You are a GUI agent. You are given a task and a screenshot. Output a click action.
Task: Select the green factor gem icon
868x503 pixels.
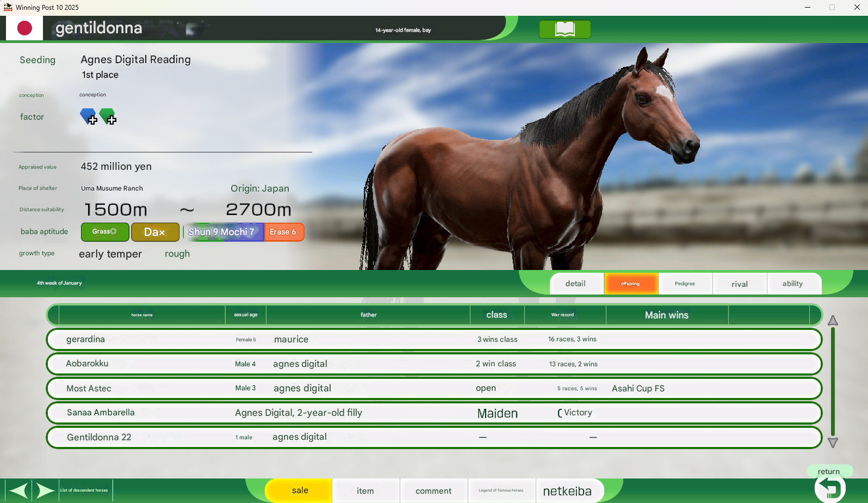point(108,116)
